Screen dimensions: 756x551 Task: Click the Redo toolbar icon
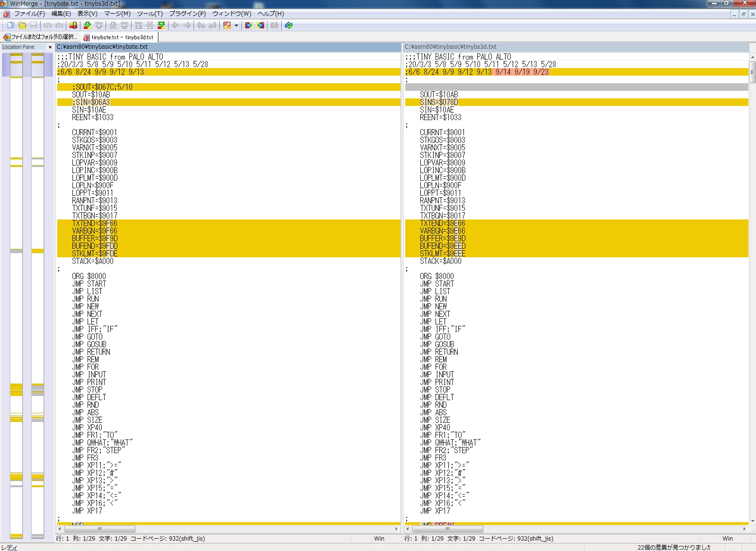click(x=59, y=26)
